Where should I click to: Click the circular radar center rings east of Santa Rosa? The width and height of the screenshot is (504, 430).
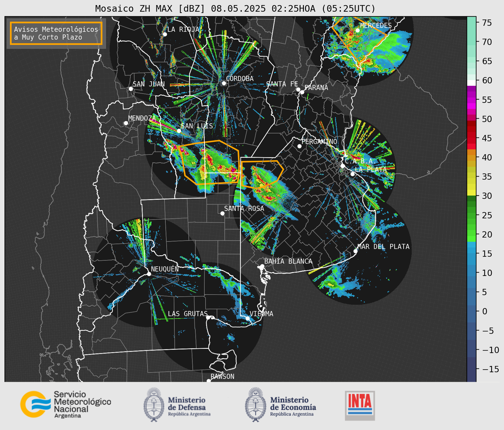click(287, 203)
